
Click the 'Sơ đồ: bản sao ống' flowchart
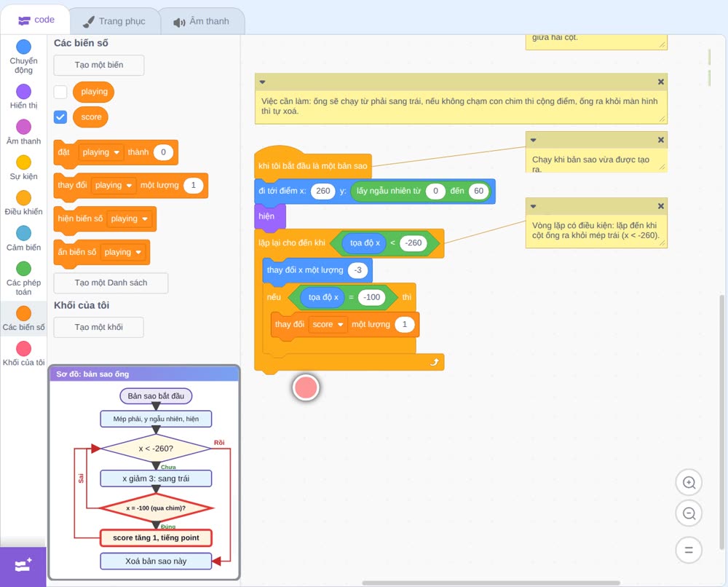tap(144, 472)
